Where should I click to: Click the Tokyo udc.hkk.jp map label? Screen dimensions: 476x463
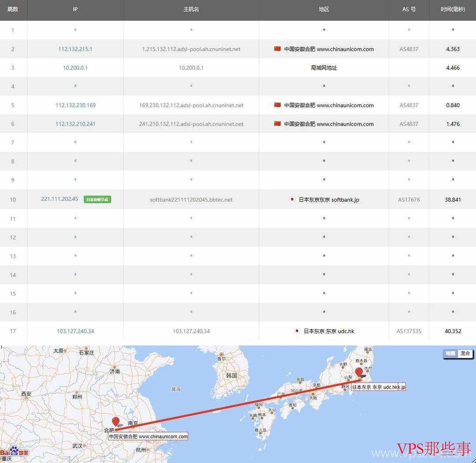[379, 387]
